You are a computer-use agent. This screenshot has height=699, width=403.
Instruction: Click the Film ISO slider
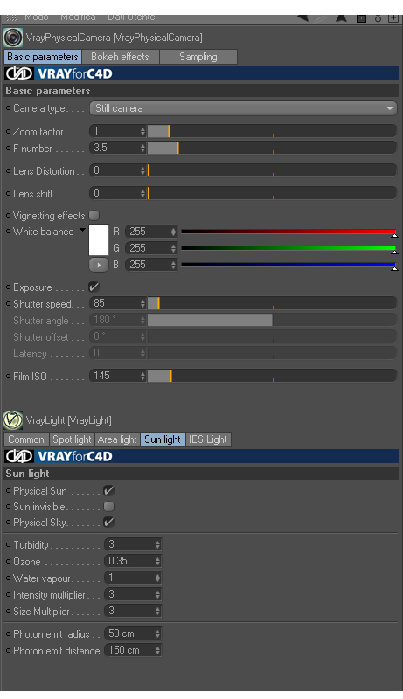point(272,376)
